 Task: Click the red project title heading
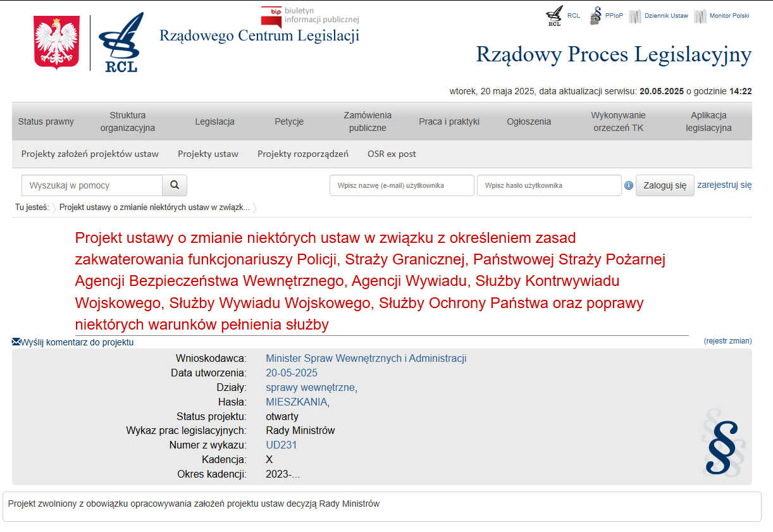click(370, 281)
